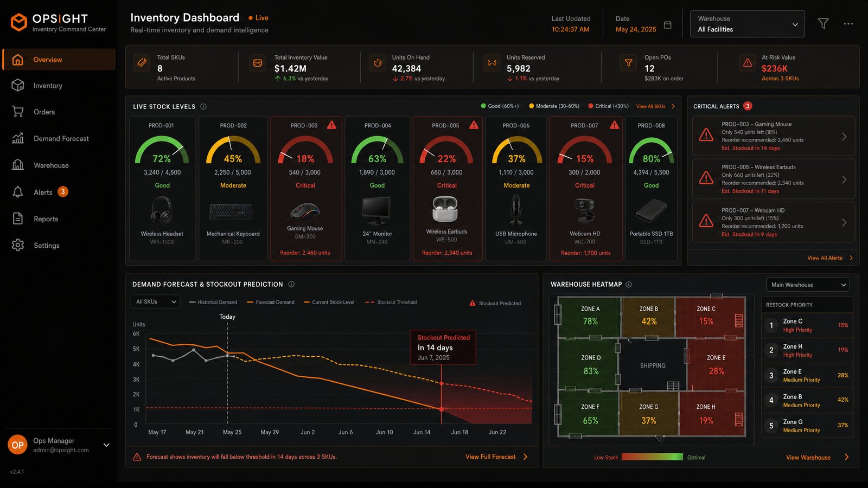Select the Wireless Headset product image
This screenshot has width=868, height=488.
tap(162, 210)
